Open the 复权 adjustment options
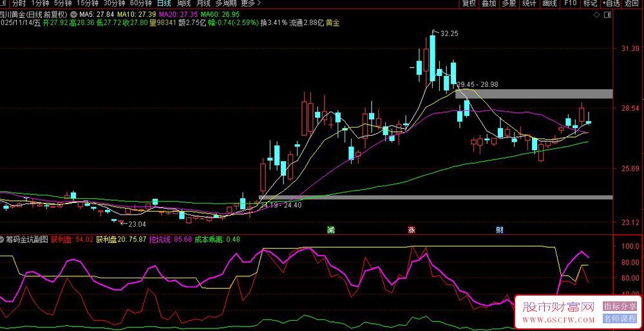Image resolution: width=644 pixels, height=331 pixels. (x=469, y=4)
